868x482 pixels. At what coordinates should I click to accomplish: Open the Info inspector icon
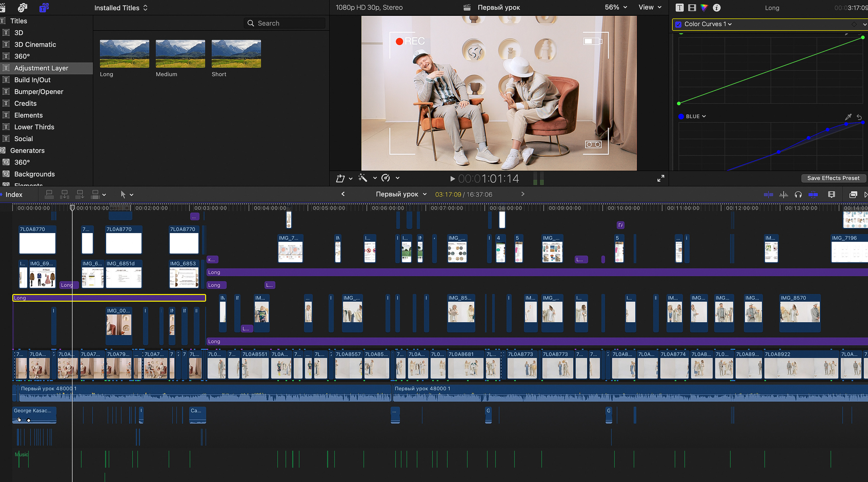coord(716,7)
